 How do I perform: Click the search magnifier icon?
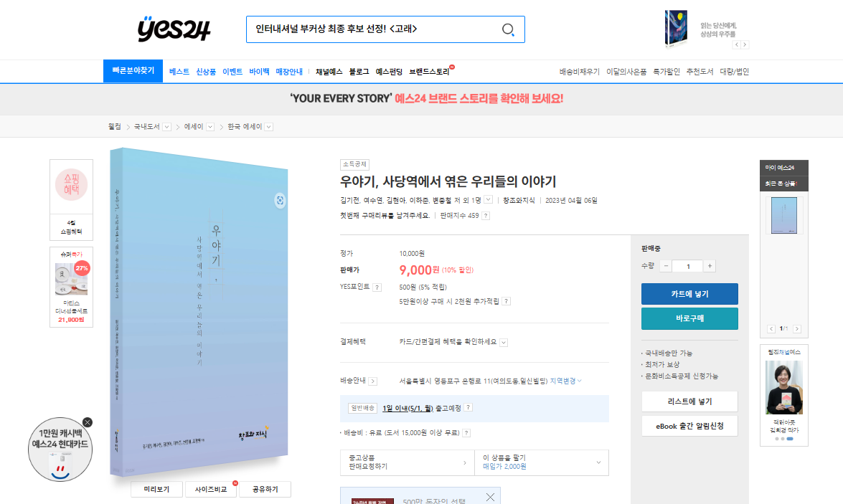(x=508, y=29)
